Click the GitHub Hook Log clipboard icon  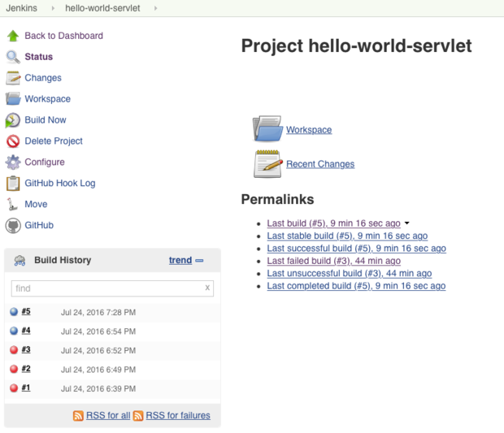[13, 184]
